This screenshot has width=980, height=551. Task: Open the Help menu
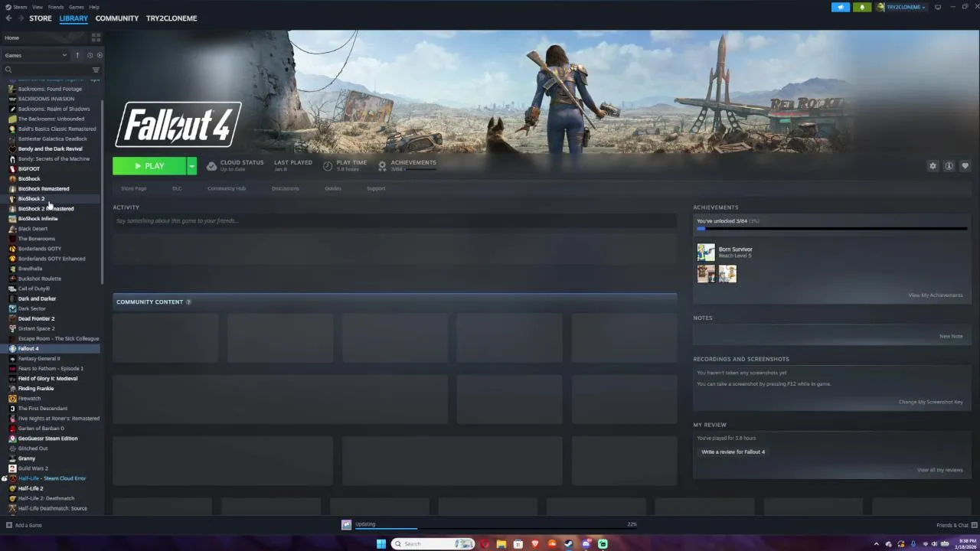[94, 7]
